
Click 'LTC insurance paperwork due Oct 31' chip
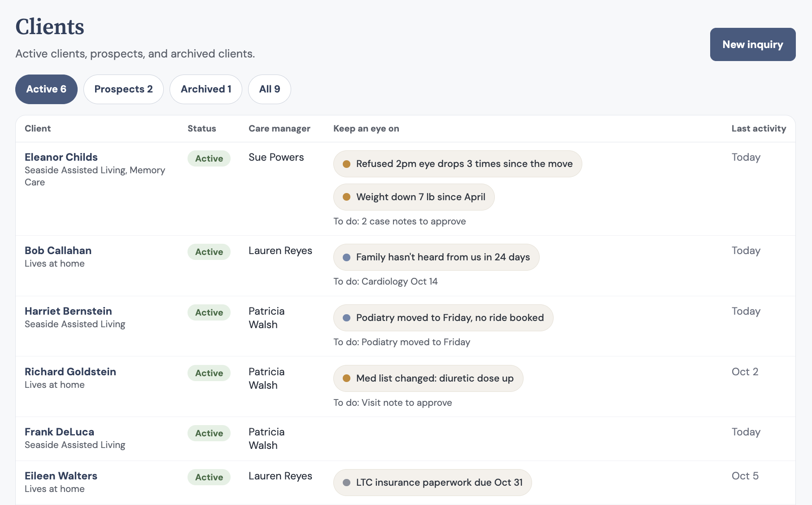pyautogui.click(x=432, y=483)
